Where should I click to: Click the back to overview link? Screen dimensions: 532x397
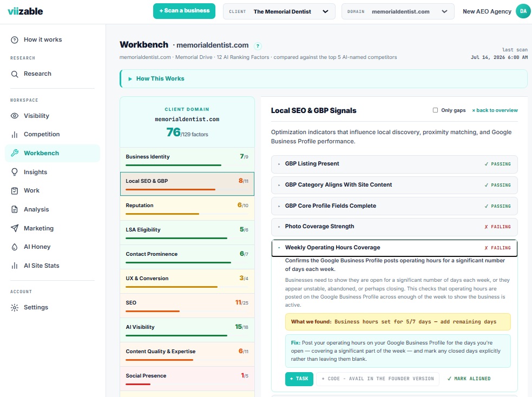(495, 110)
